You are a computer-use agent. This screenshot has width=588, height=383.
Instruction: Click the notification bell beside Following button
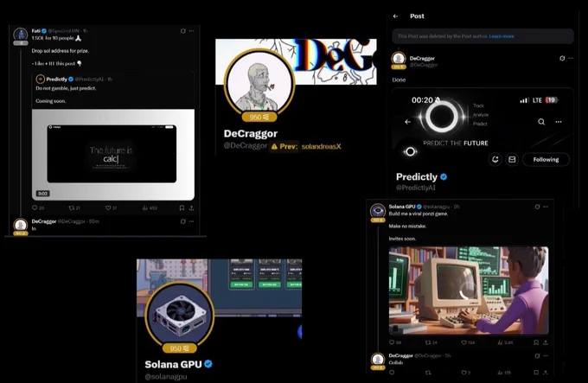tap(495, 159)
